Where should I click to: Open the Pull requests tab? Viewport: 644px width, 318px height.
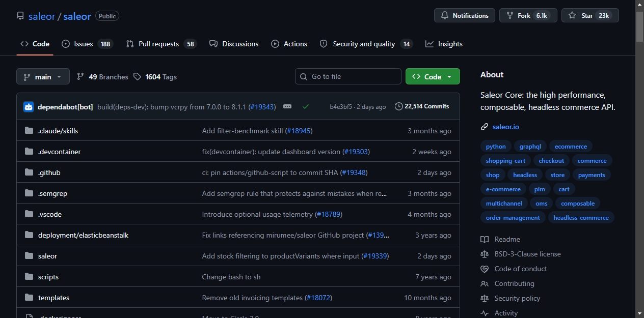pos(161,44)
